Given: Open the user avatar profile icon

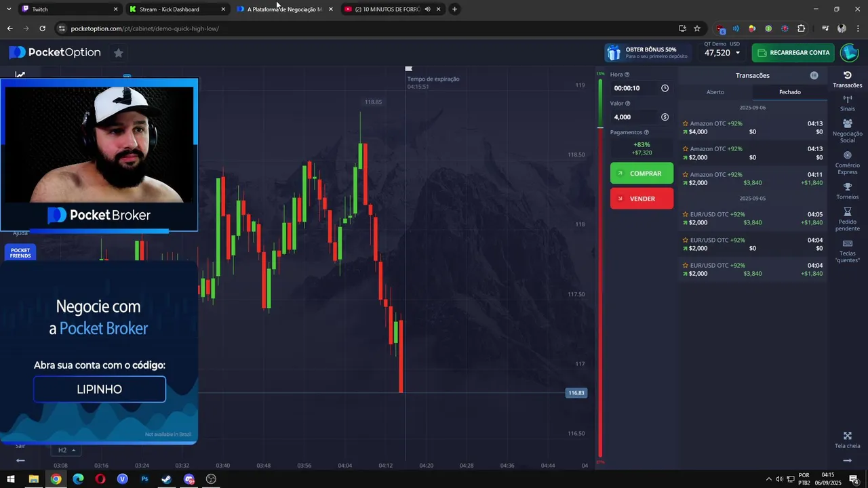Looking at the screenshot, I should [x=849, y=52].
